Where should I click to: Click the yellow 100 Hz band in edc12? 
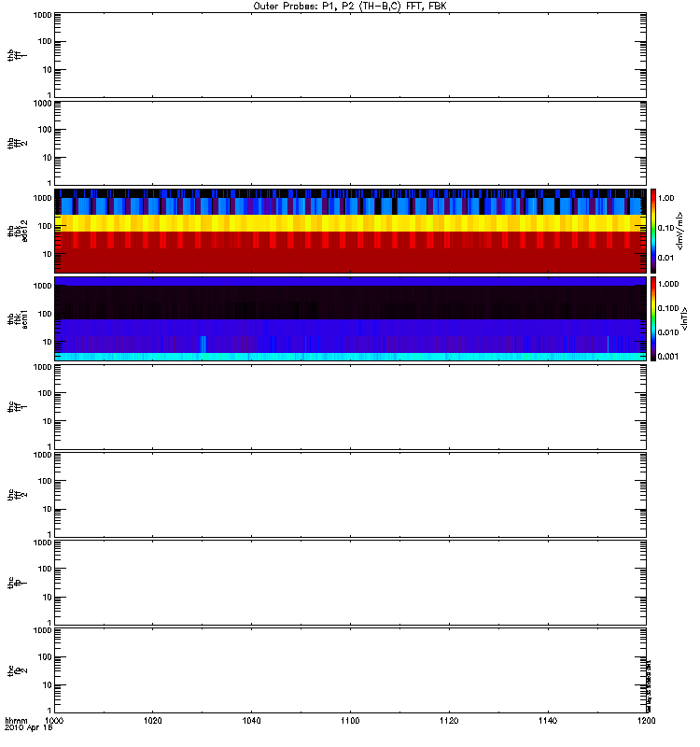pos(350,223)
